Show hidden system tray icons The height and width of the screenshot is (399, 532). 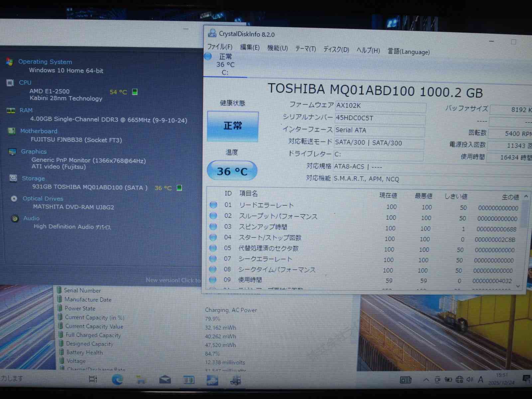pyautogui.click(x=426, y=380)
